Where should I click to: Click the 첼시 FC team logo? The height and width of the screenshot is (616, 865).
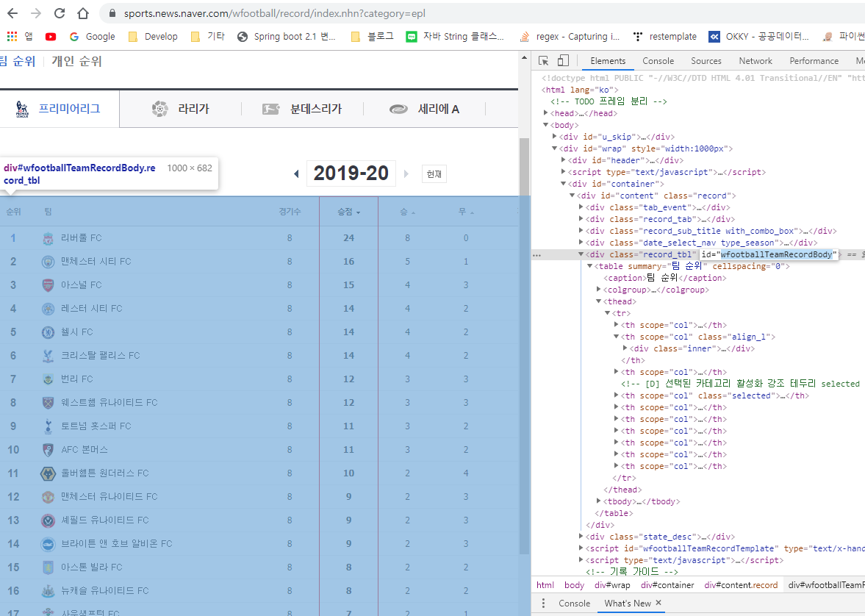[48, 332]
